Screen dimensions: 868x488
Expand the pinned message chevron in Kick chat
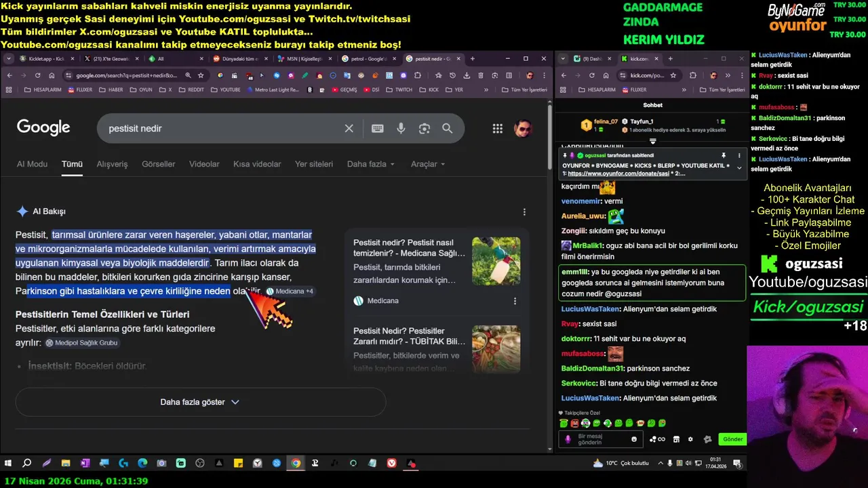click(x=739, y=168)
